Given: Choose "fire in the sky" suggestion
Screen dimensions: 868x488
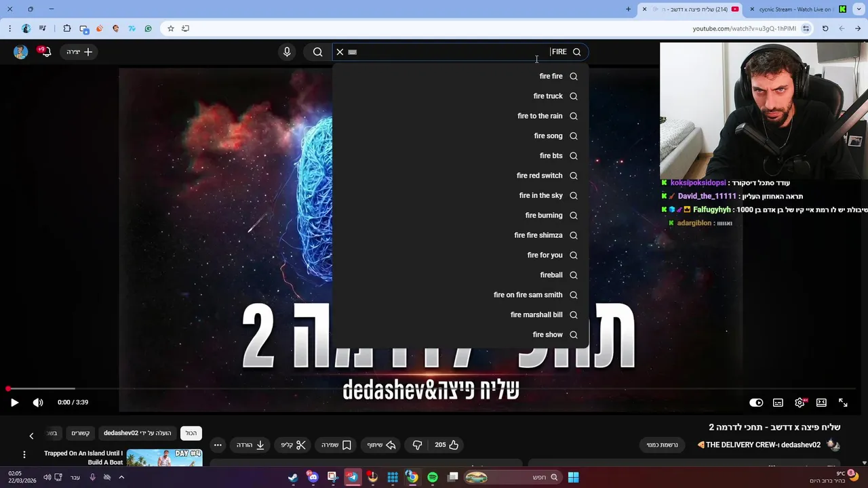Looking at the screenshot, I should point(460,195).
